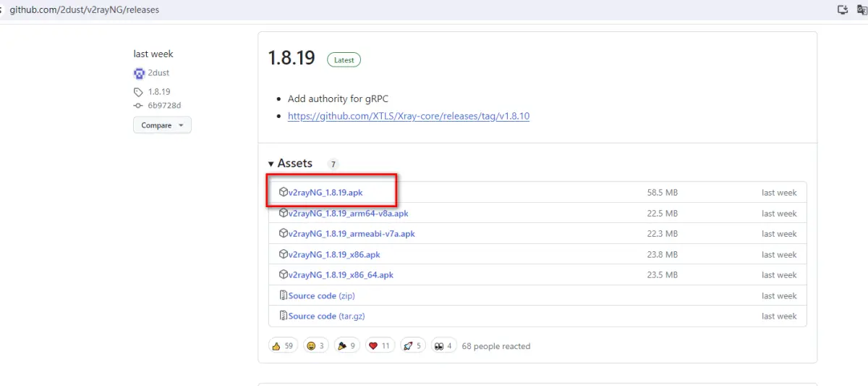Click the 22.5 MB file size
This screenshot has width=868, height=386.
pos(663,214)
